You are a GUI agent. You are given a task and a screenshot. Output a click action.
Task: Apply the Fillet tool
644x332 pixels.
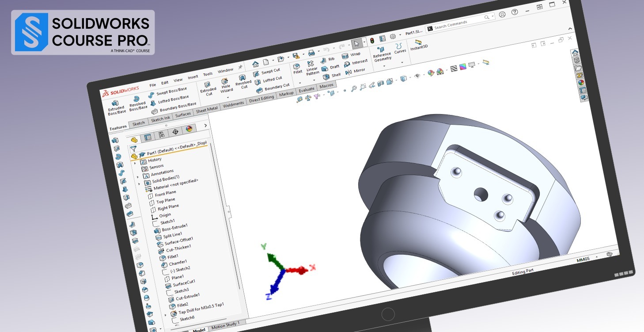[x=298, y=69]
